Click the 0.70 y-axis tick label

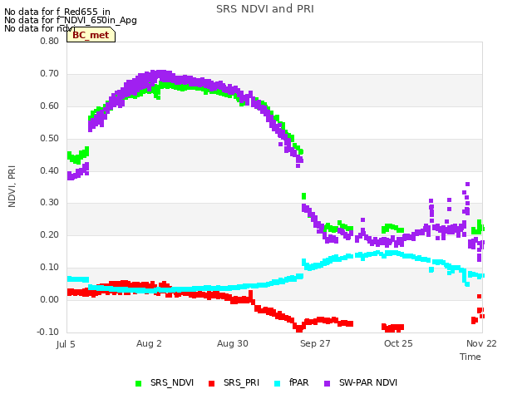[x=49, y=74]
